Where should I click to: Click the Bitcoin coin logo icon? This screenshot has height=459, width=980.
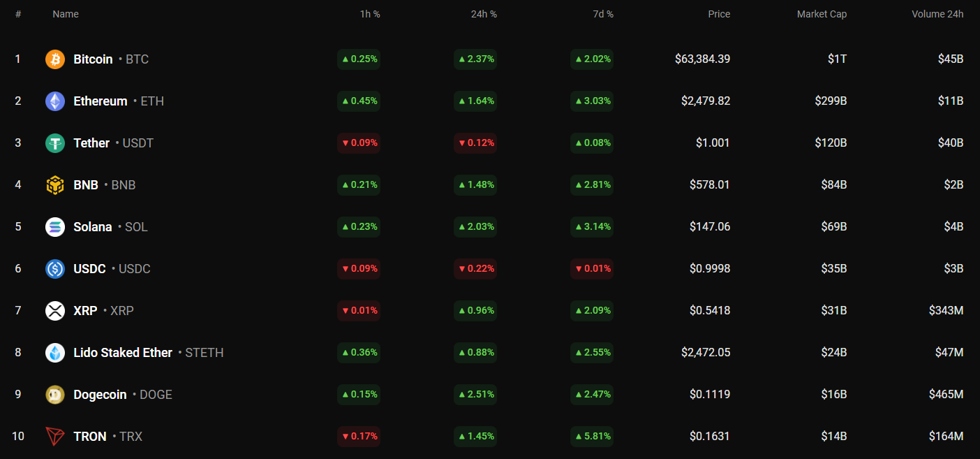tap(55, 59)
